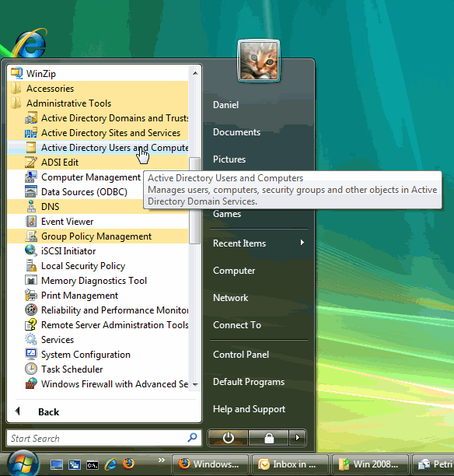This screenshot has height=476, width=454.
Task: Open Control Panel from the right pane
Action: tap(241, 355)
